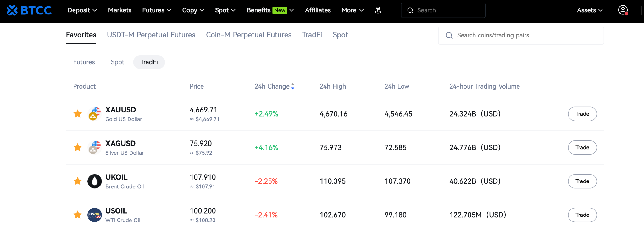Viewport: 644px width, 235px height.
Task: Select the Spot sub-tab under Favorites
Action: (117, 62)
